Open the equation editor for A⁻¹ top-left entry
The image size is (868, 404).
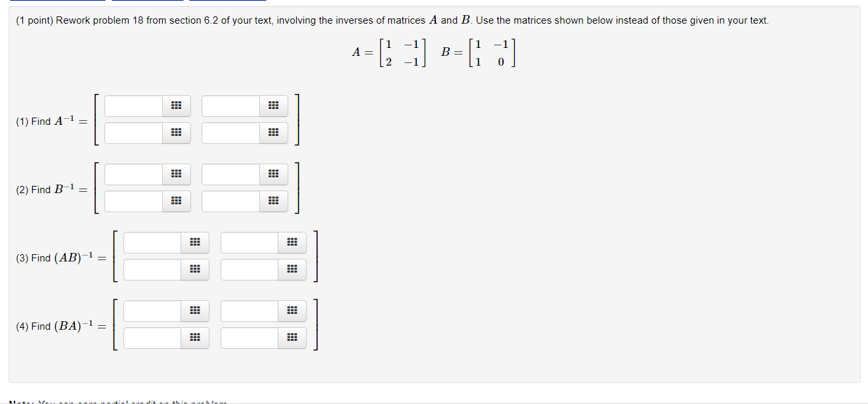click(176, 106)
